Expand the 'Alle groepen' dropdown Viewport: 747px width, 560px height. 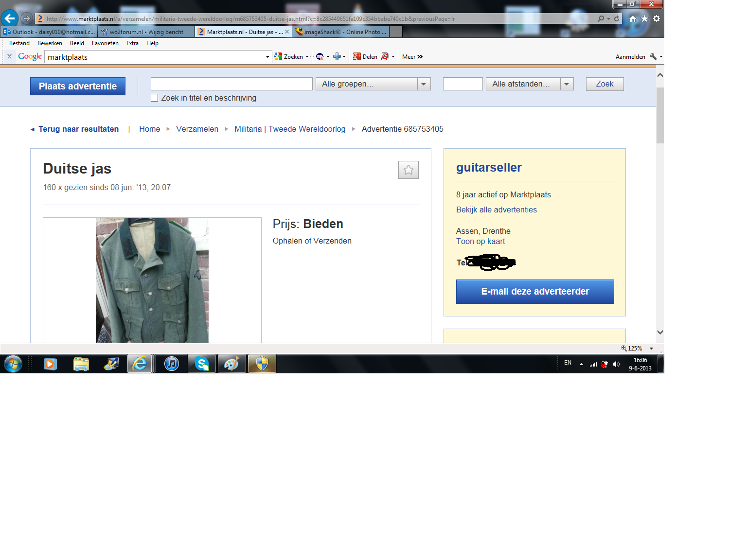(424, 84)
